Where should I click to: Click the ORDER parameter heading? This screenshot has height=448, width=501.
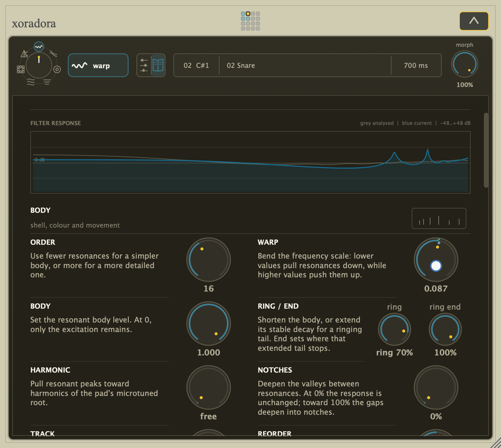pos(43,242)
